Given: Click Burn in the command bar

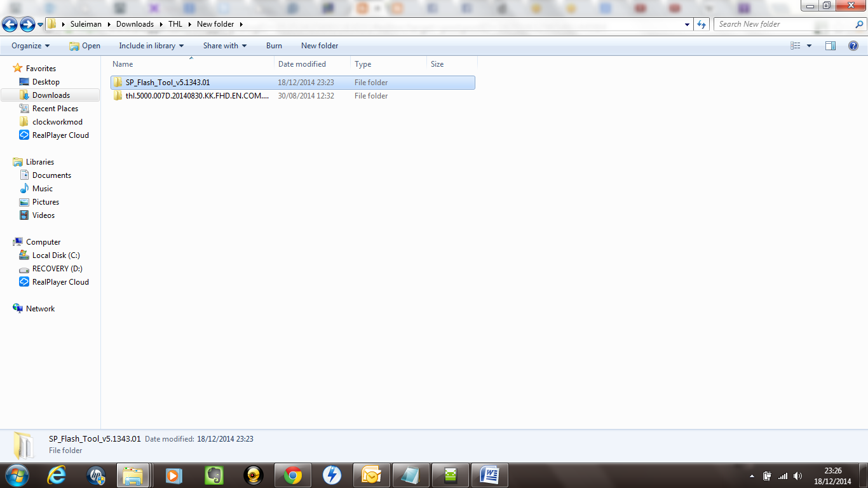Looking at the screenshot, I should coord(274,46).
